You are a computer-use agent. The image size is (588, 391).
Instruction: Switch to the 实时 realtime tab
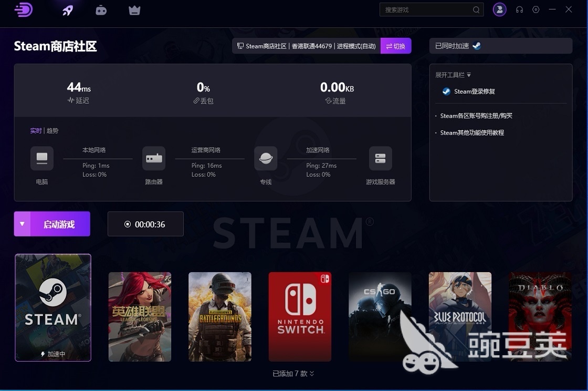point(36,130)
